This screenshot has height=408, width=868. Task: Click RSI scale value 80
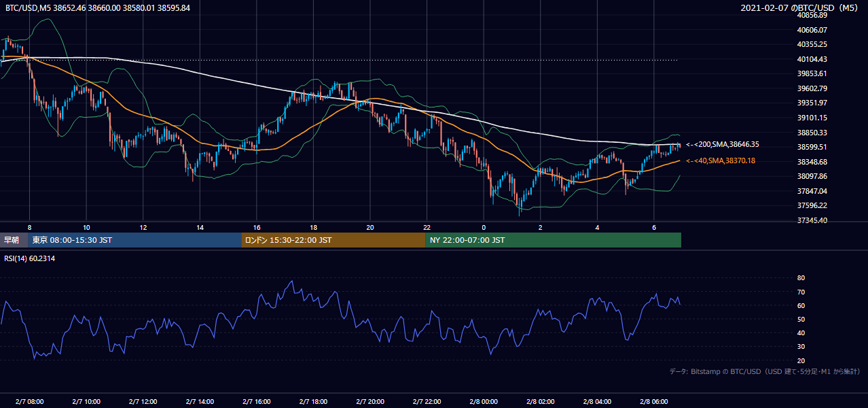801,278
